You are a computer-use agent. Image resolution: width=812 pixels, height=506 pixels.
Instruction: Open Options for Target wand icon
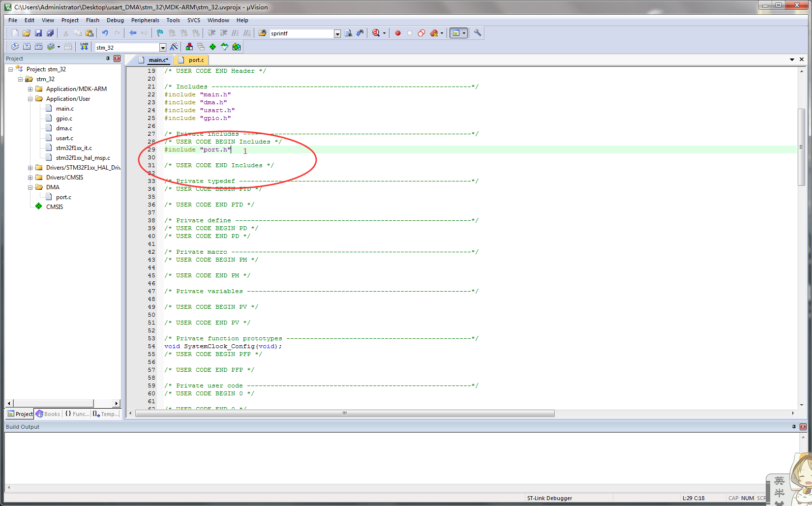pos(174,47)
